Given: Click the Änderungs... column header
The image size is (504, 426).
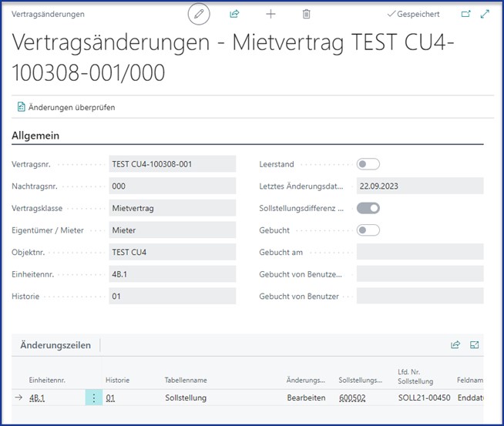Looking at the screenshot, I should click(x=306, y=380).
